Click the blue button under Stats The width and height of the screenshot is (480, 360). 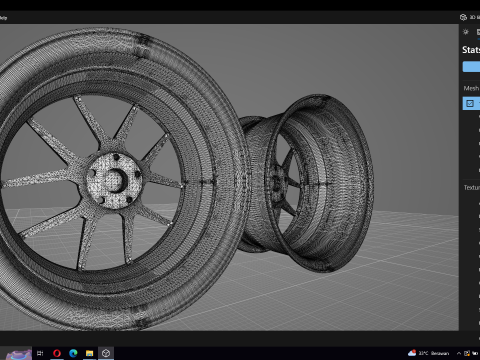[471, 66]
